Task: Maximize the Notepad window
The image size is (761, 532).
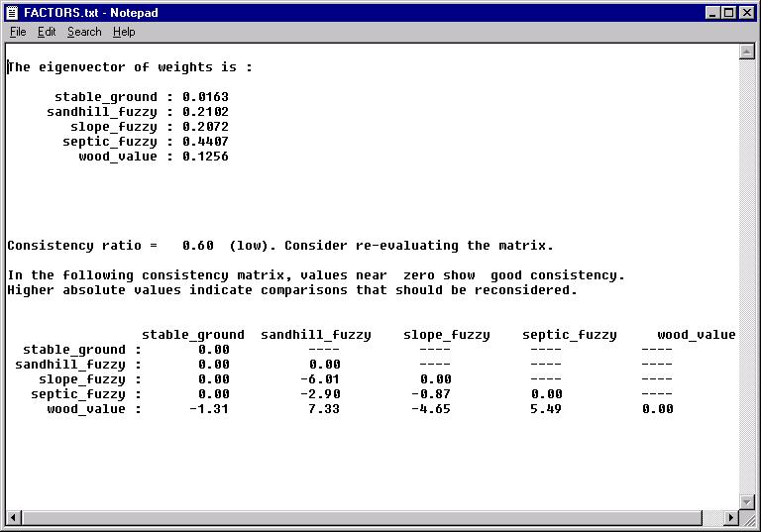Action: pos(728,13)
